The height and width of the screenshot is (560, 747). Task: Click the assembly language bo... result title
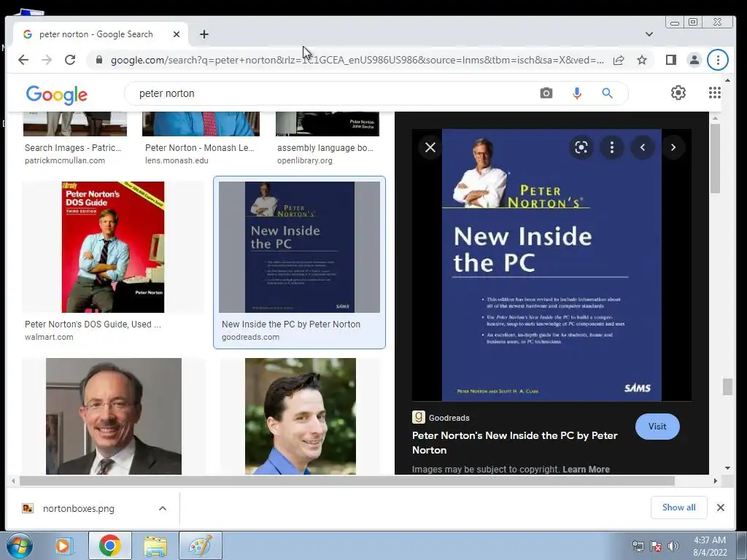click(325, 147)
